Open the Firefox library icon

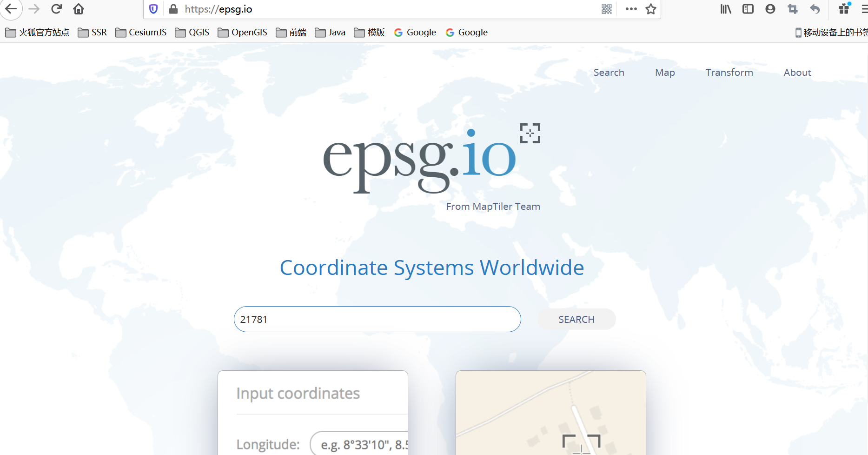726,9
